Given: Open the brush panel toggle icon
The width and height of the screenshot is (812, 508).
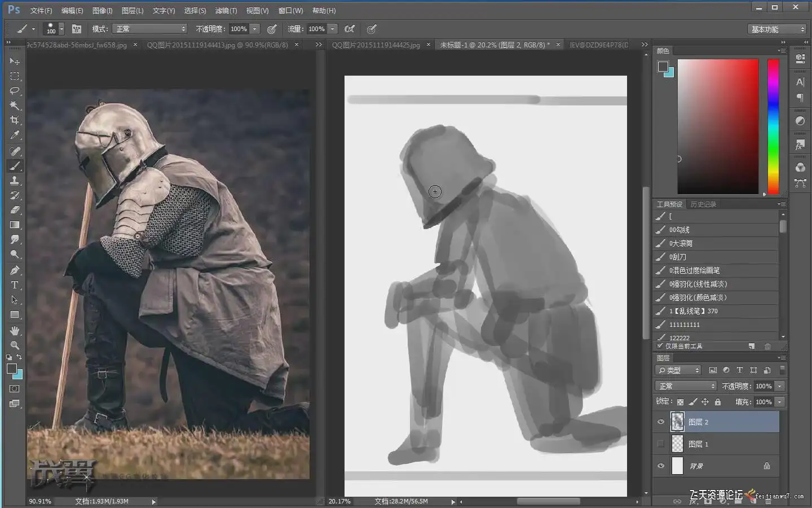Looking at the screenshot, I should pyautogui.click(x=77, y=29).
